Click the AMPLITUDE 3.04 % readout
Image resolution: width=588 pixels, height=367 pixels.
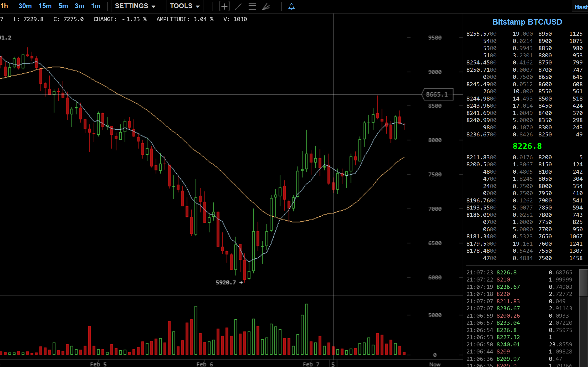[x=185, y=19]
